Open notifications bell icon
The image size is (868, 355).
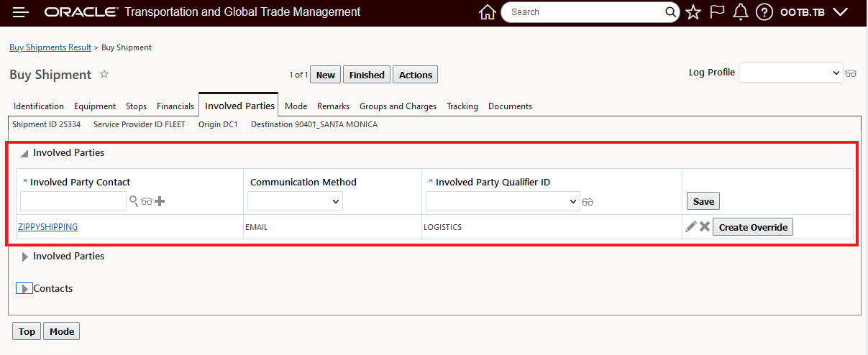tap(741, 12)
